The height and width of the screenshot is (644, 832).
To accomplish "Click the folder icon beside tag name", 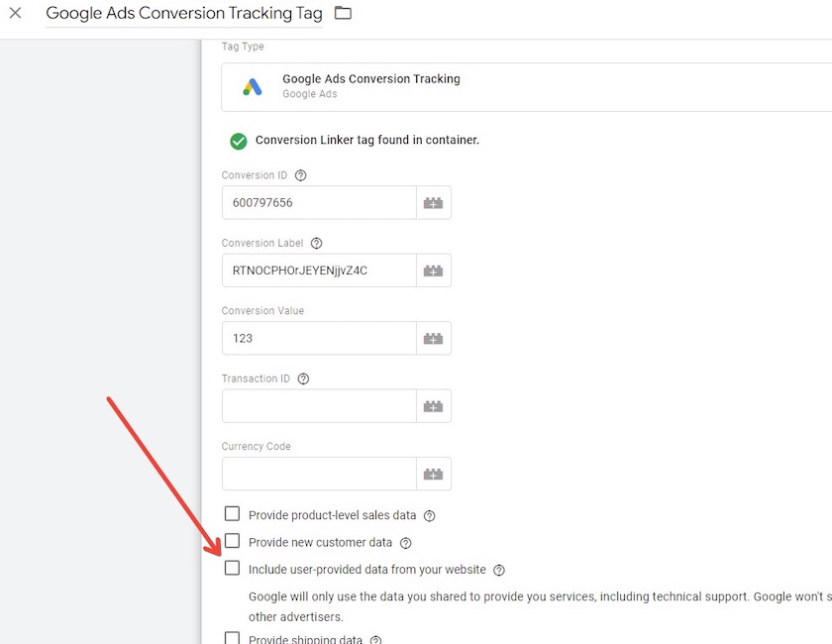I will tap(343, 14).
